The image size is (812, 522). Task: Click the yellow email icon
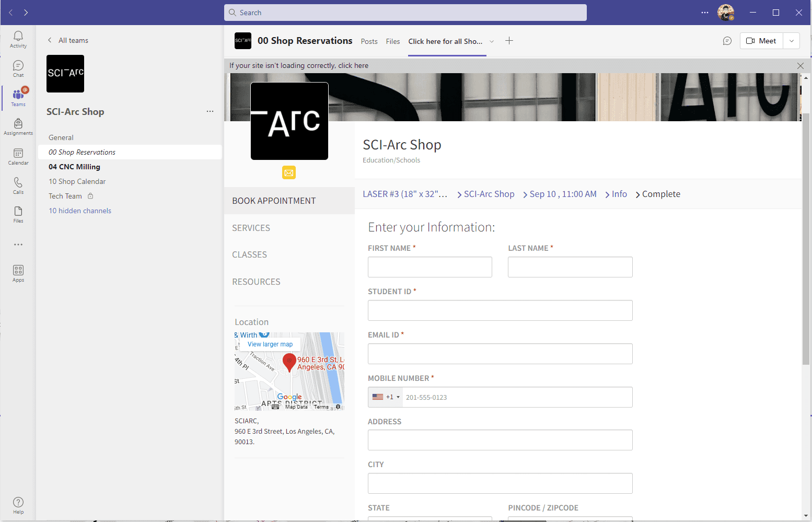coord(289,172)
